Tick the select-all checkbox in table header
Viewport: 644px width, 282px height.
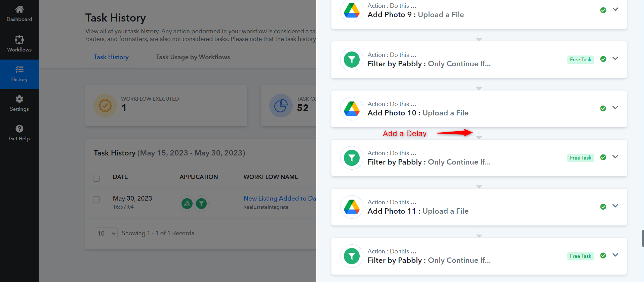(x=96, y=178)
